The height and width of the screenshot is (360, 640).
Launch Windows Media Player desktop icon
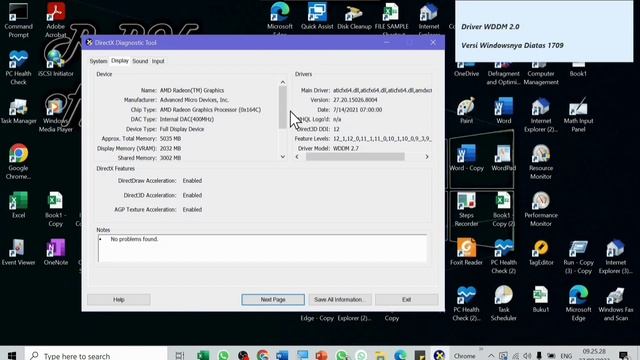[x=56, y=115]
